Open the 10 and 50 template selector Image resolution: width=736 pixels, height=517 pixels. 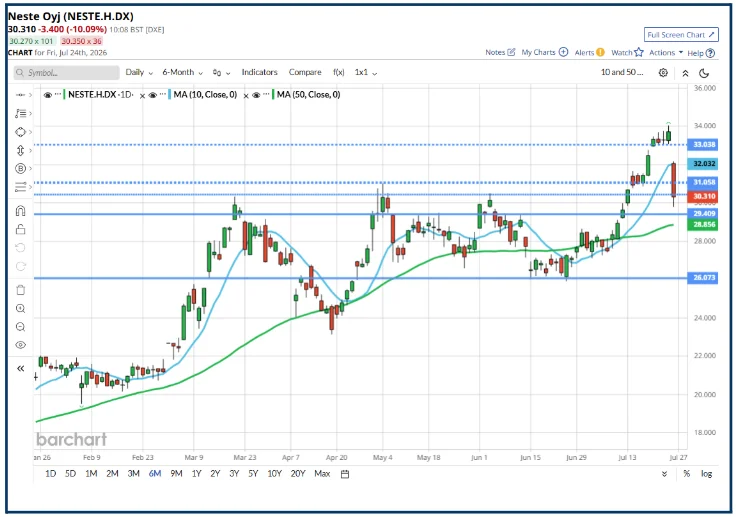click(x=622, y=72)
